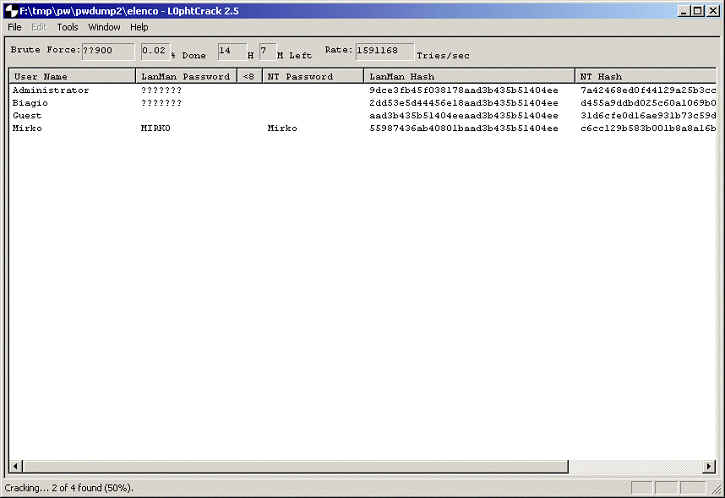Click the LanMan Password column header
Image resolution: width=725 pixels, height=498 pixels.
186,76
